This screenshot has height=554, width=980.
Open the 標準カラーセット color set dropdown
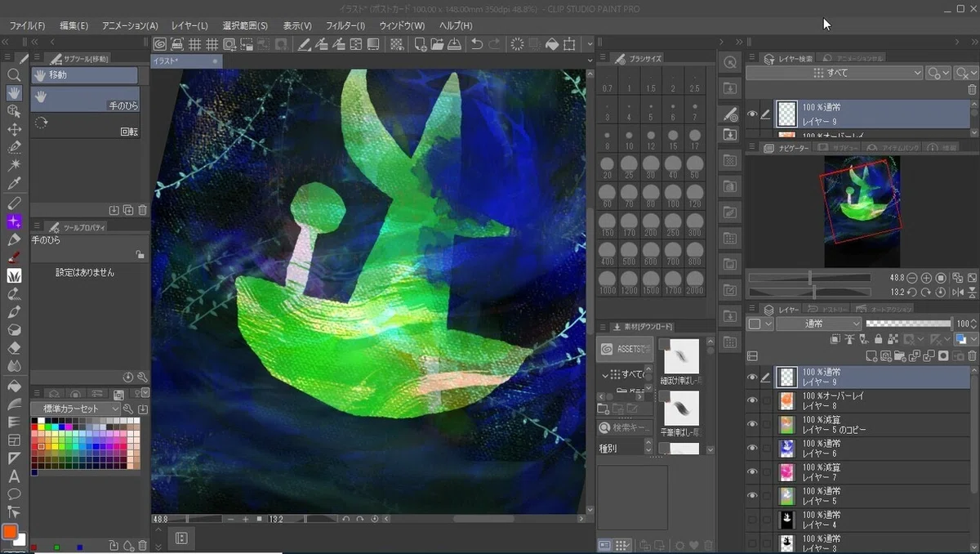[76, 409]
